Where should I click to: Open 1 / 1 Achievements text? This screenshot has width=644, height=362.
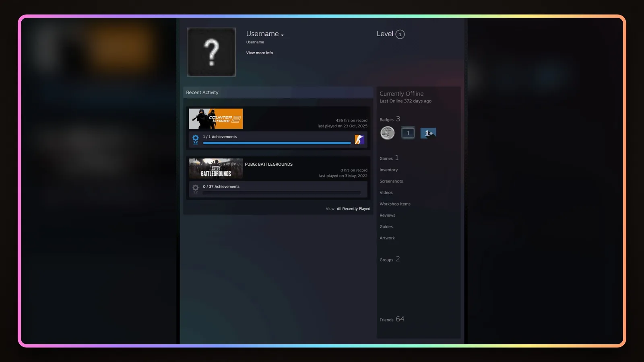click(220, 137)
